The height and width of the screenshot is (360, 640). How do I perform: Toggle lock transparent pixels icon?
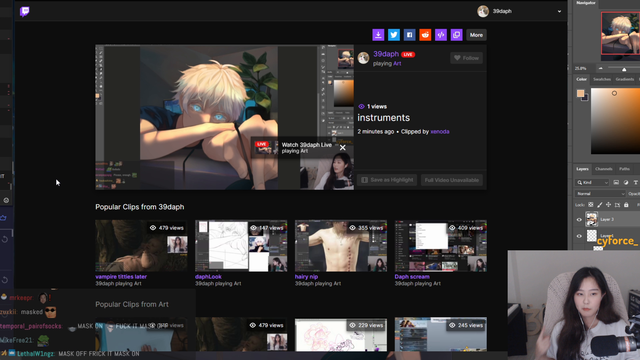click(x=591, y=204)
